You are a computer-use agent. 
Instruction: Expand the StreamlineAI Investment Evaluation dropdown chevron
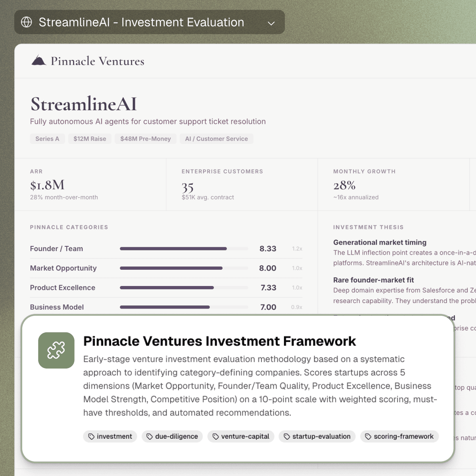271,23
